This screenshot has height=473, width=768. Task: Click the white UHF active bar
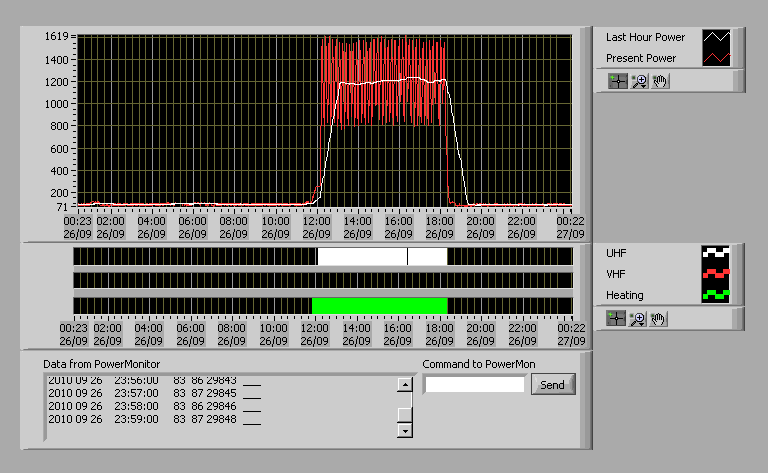point(361,257)
